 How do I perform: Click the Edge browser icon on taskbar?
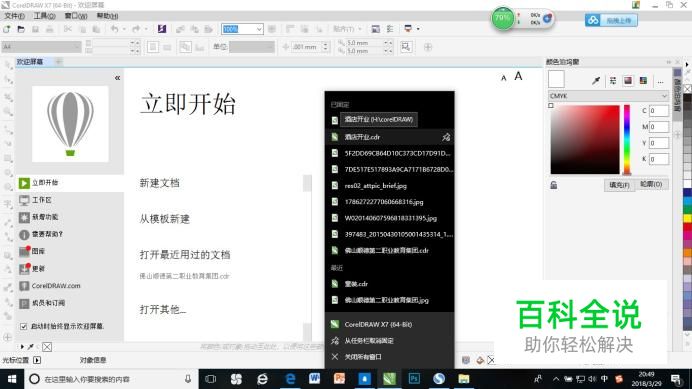[x=290, y=379]
